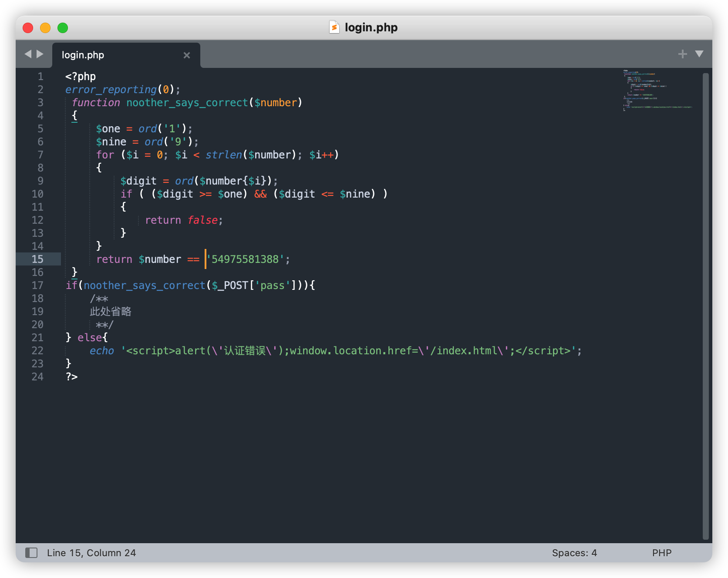Click '$_POST' on line 17

(x=230, y=286)
